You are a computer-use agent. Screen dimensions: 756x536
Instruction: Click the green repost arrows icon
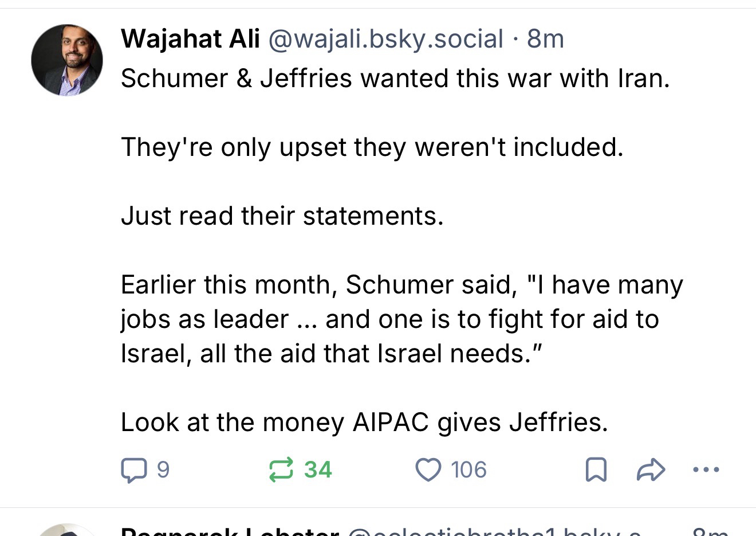coord(281,470)
